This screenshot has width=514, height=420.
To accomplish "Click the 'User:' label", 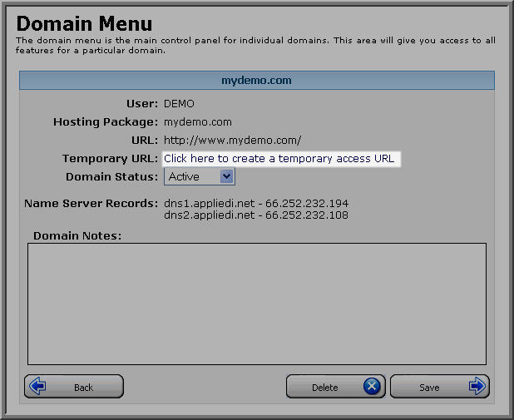I will pyautogui.click(x=142, y=104).
